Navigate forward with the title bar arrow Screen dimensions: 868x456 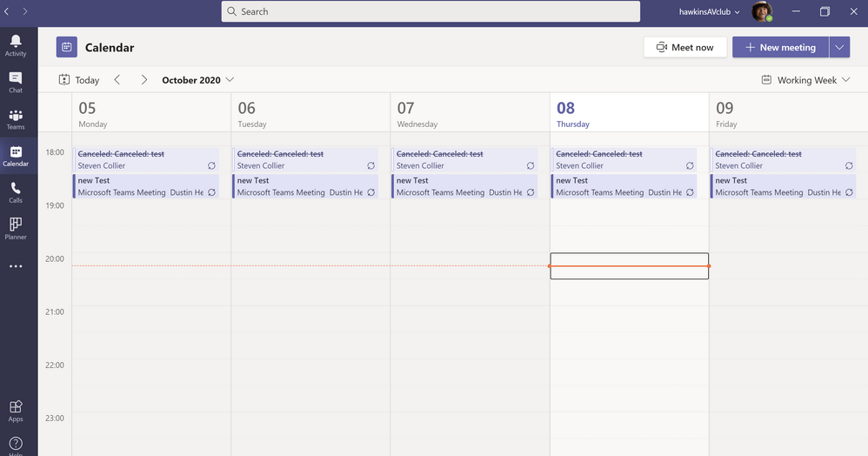pos(25,11)
